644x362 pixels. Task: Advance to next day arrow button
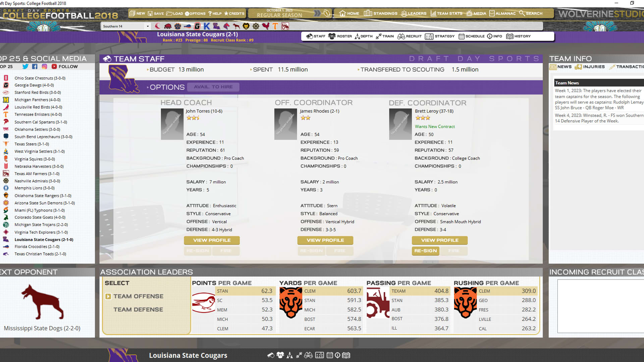point(317,13)
